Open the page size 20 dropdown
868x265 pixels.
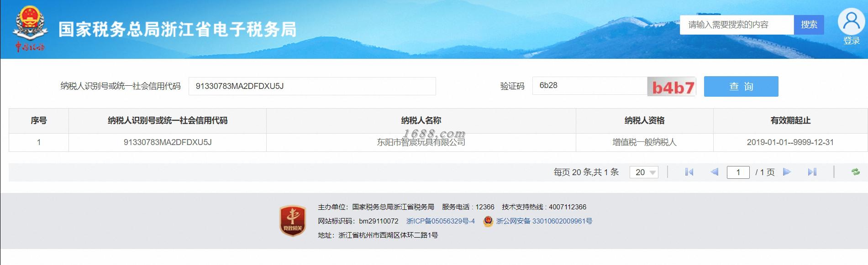644,172
